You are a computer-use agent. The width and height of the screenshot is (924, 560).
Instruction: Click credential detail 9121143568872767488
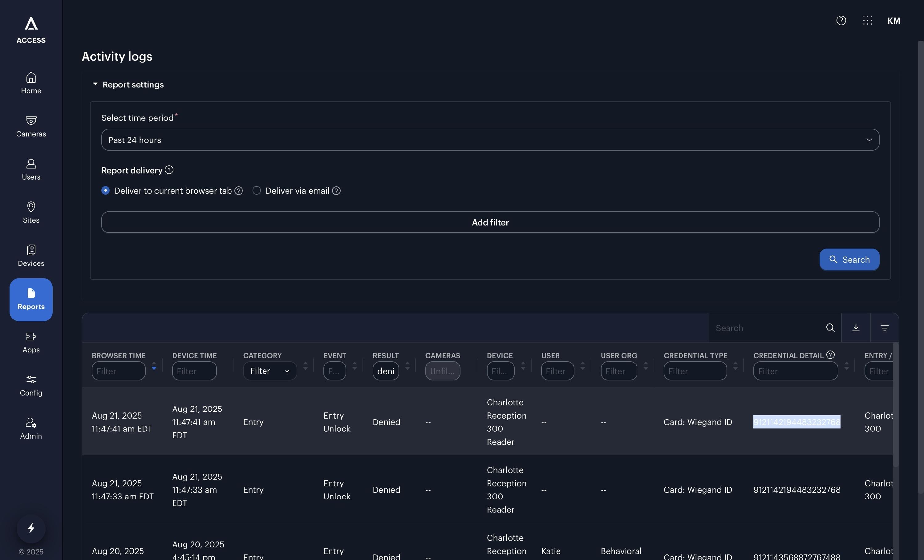(797, 557)
